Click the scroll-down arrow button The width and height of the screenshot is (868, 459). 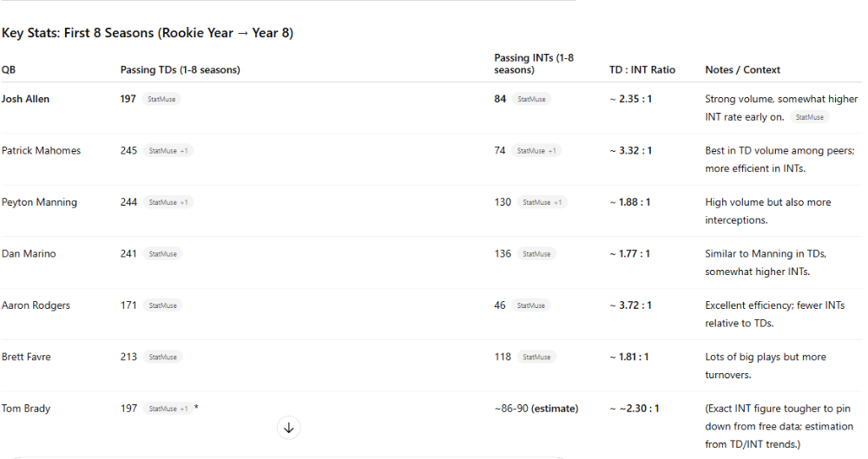pos(288,428)
